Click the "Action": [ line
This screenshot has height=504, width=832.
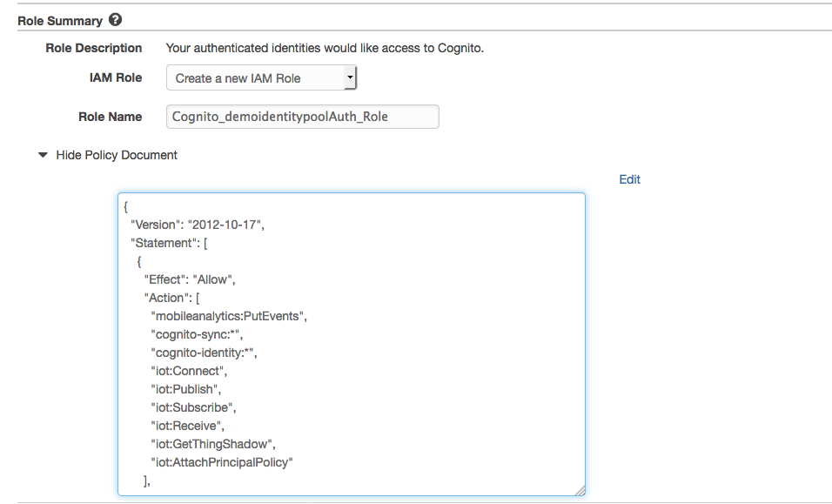(x=171, y=299)
